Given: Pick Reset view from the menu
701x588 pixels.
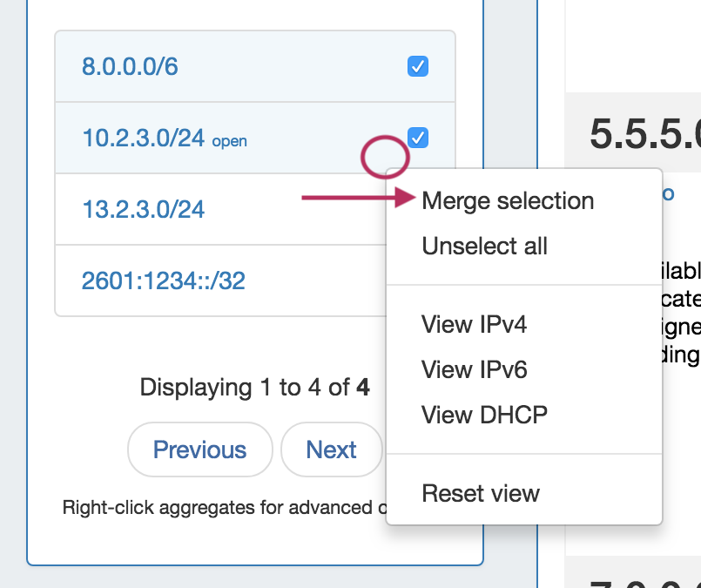Looking at the screenshot, I should (481, 493).
